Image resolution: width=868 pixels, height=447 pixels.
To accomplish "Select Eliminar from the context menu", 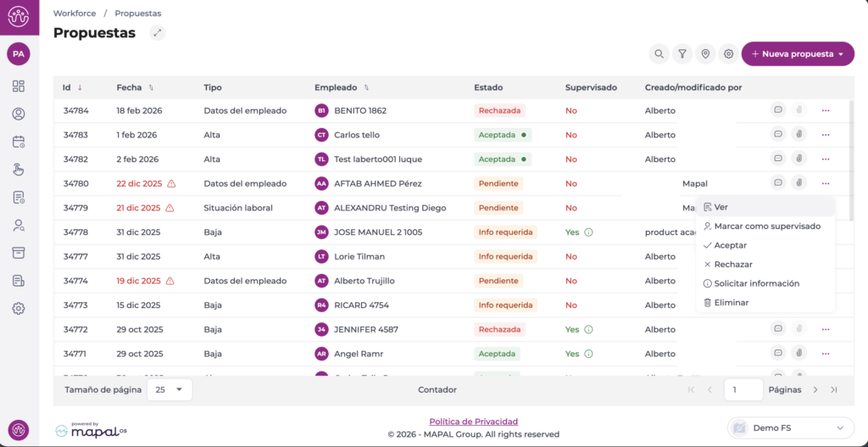I will click(x=730, y=303).
